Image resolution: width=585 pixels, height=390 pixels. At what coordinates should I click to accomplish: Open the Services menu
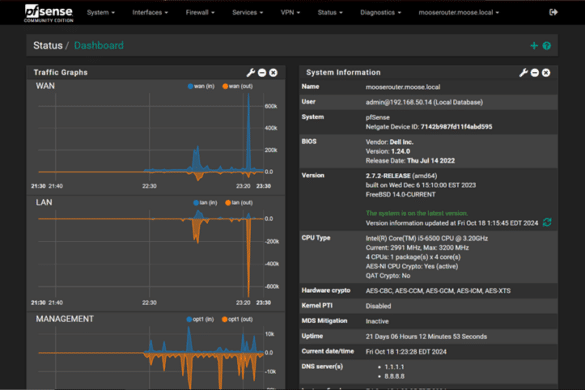point(247,12)
